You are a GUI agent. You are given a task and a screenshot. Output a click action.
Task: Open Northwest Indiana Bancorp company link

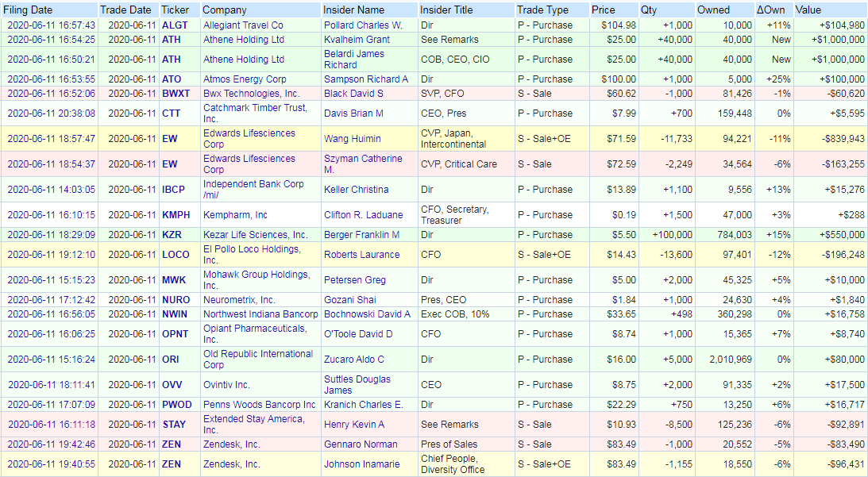(260, 315)
